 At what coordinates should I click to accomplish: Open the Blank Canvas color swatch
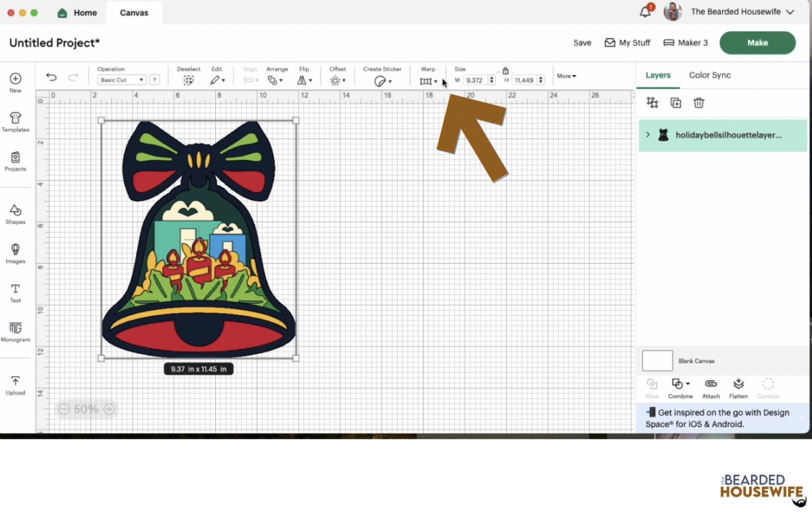[657, 361]
